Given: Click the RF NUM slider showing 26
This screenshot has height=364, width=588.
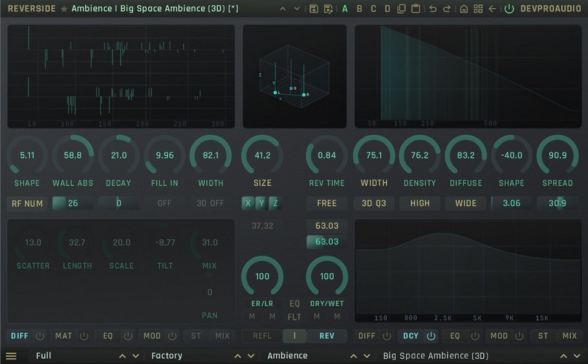Looking at the screenshot, I should tap(72, 203).
